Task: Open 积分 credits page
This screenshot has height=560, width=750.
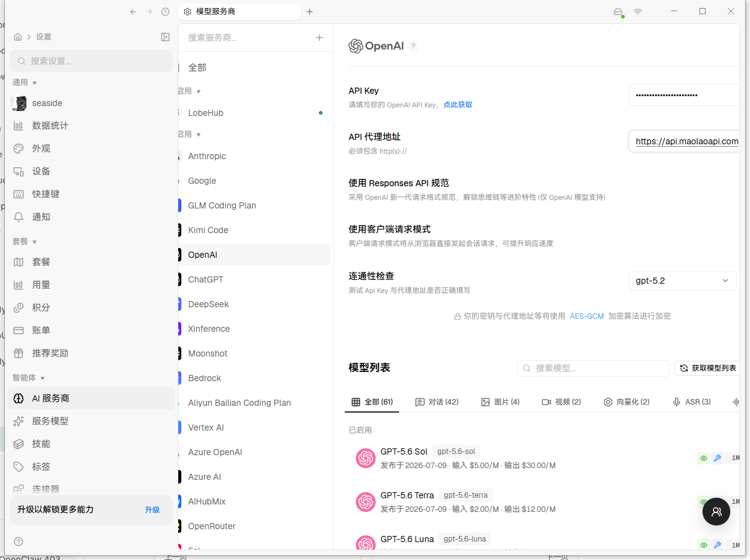Action: coord(91,308)
